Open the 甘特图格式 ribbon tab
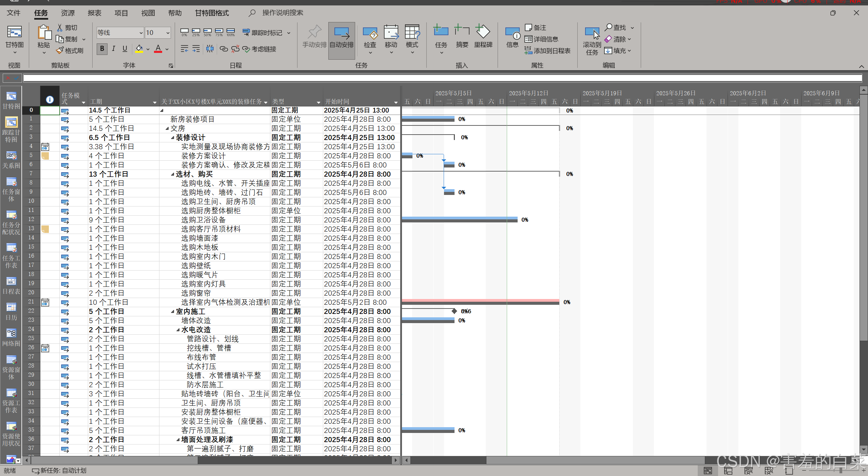The image size is (868, 476). (x=212, y=13)
